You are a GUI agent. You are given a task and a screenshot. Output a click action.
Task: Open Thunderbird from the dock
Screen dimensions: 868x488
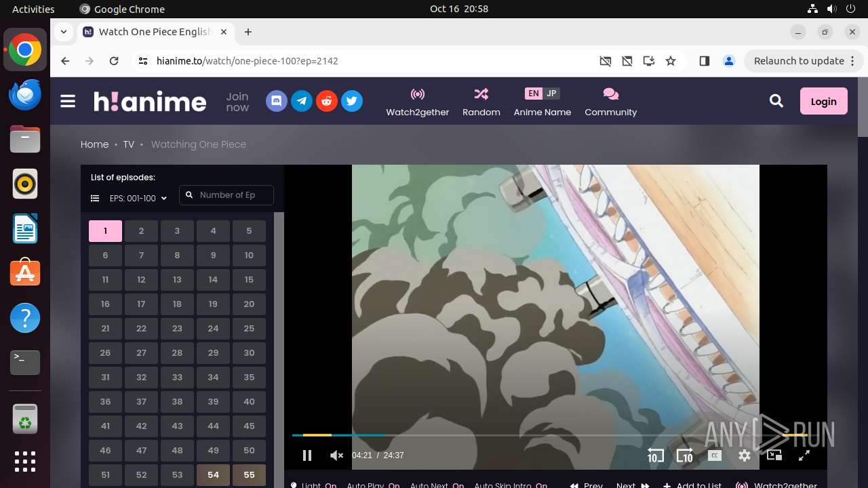click(x=25, y=94)
